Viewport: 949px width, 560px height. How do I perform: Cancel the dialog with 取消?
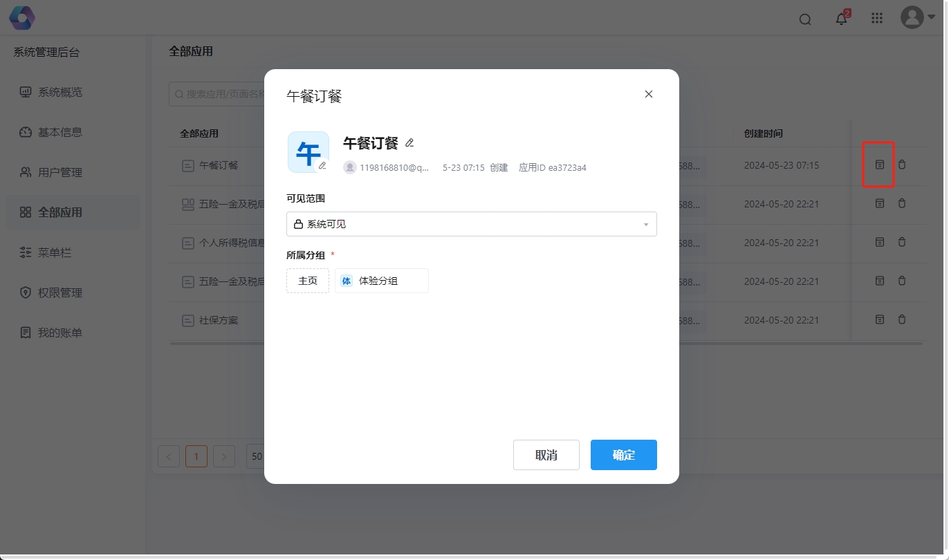(546, 455)
